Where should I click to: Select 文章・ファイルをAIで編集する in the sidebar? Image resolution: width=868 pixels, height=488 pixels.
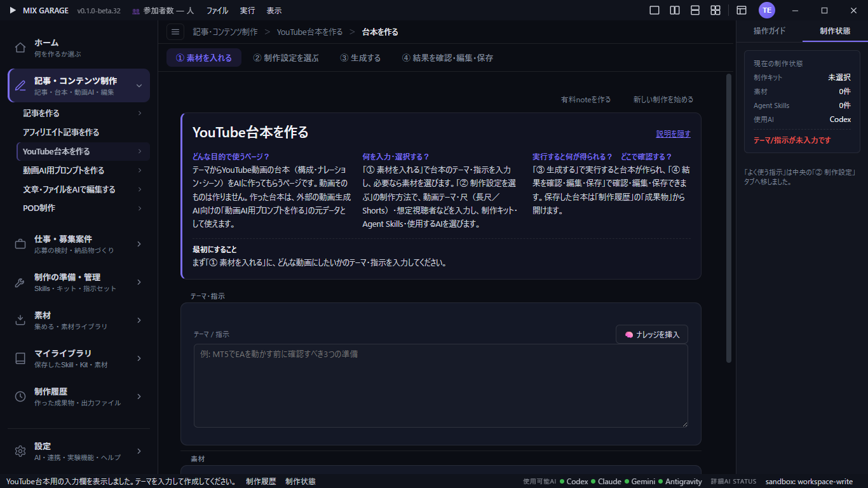[69, 189]
